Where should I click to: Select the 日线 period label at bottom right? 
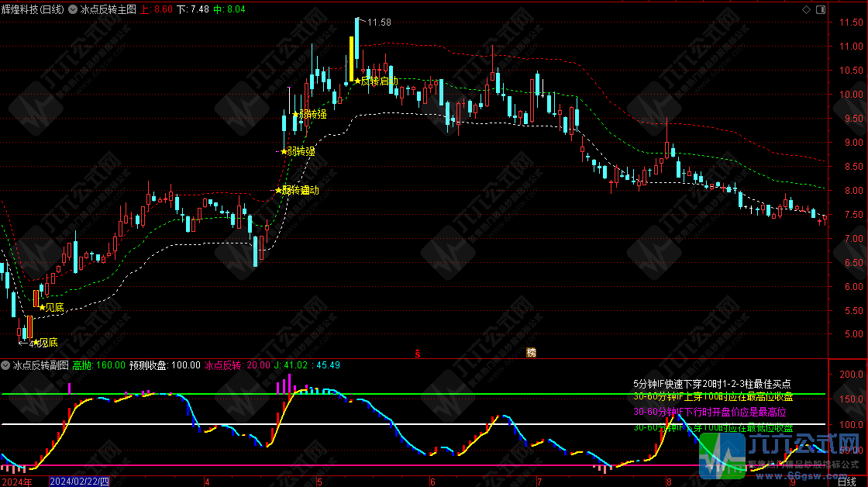(x=847, y=481)
